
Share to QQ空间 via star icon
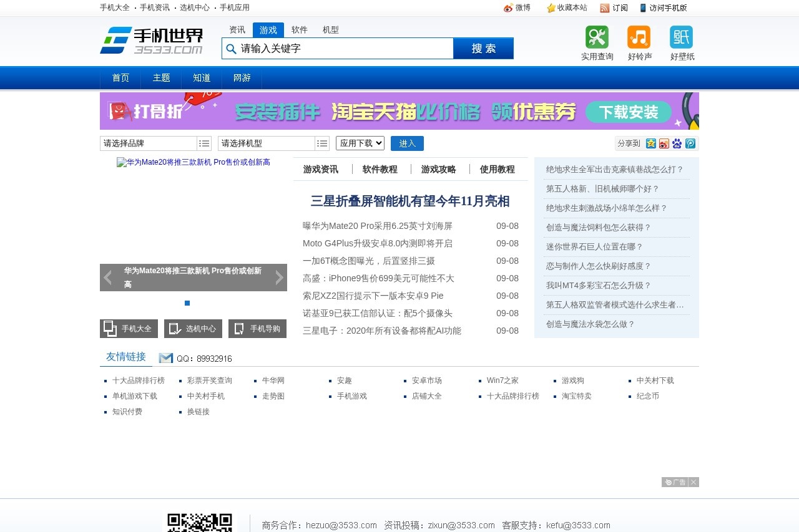coord(651,143)
